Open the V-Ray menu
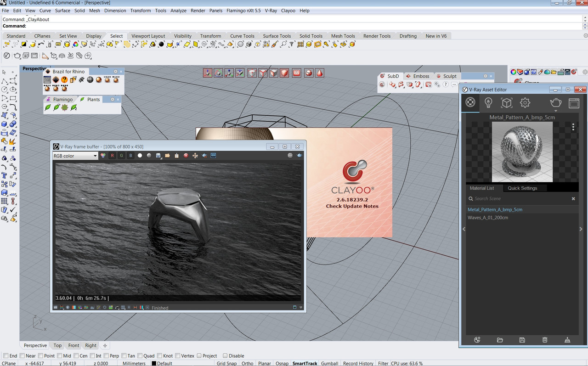588x366 pixels. pyautogui.click(x=271, y=11)
